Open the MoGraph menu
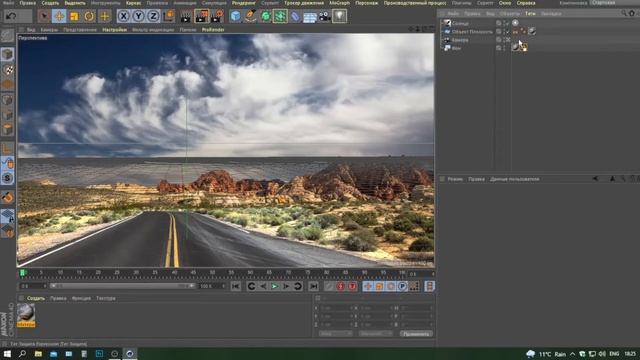Screen dimensions: 640x360 pos(339,3)
